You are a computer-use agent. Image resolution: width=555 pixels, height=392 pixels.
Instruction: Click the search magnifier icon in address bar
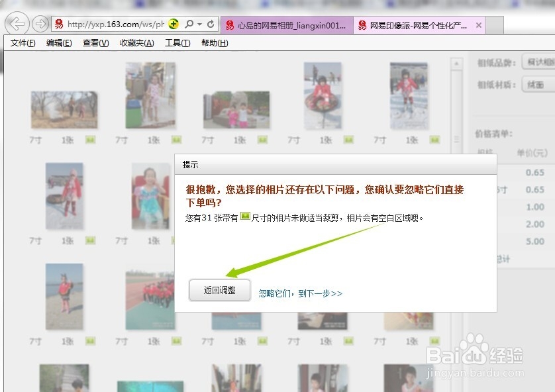[x=189, y=24]
